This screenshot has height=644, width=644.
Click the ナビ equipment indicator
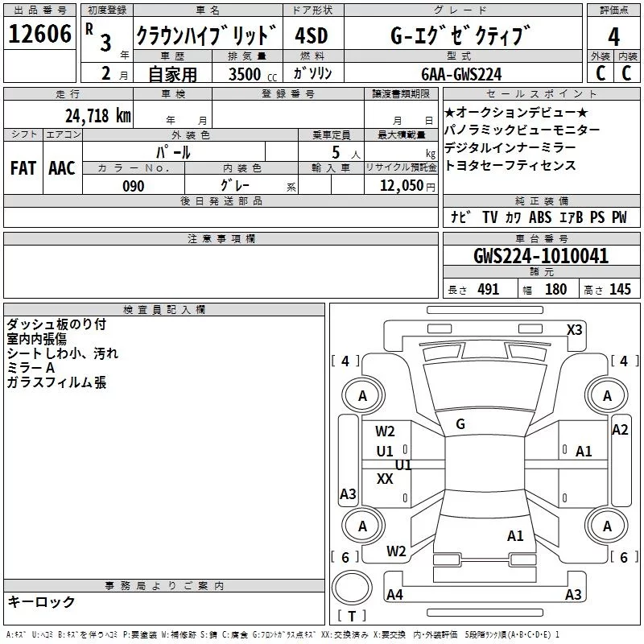[x=461, y=217]
